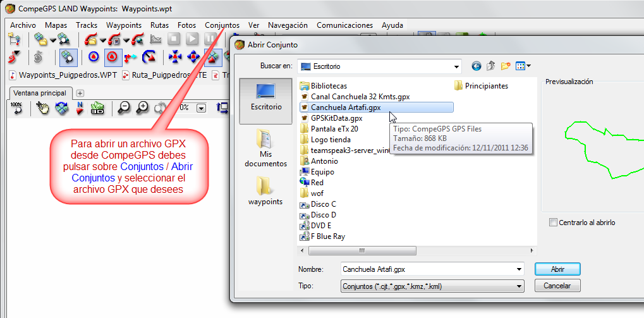Click the inward blue arrows centering icon
This screenshot has width=644, height=318.
[175, 58]
